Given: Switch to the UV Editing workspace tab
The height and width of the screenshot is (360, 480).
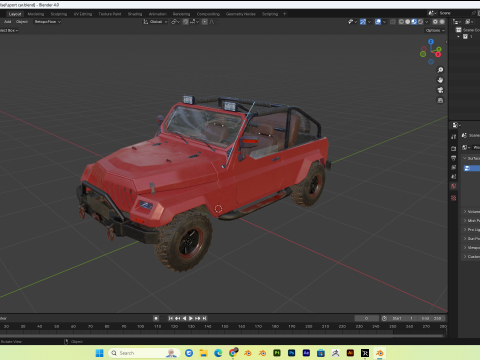Looking at the screenshot, I should pyautogui.click(x=83, y=14).
